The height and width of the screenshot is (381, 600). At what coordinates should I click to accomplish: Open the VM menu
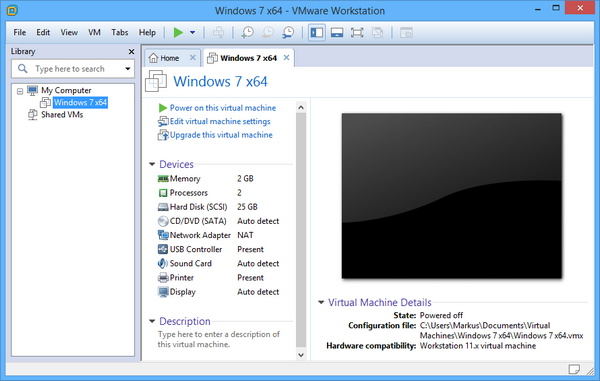[x=94, y=33]
